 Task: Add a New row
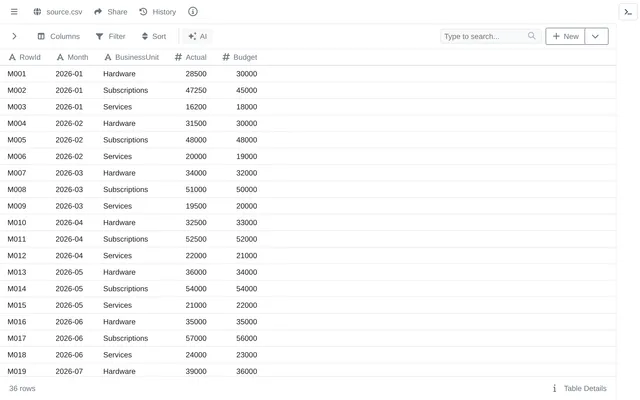click(565, 36)
